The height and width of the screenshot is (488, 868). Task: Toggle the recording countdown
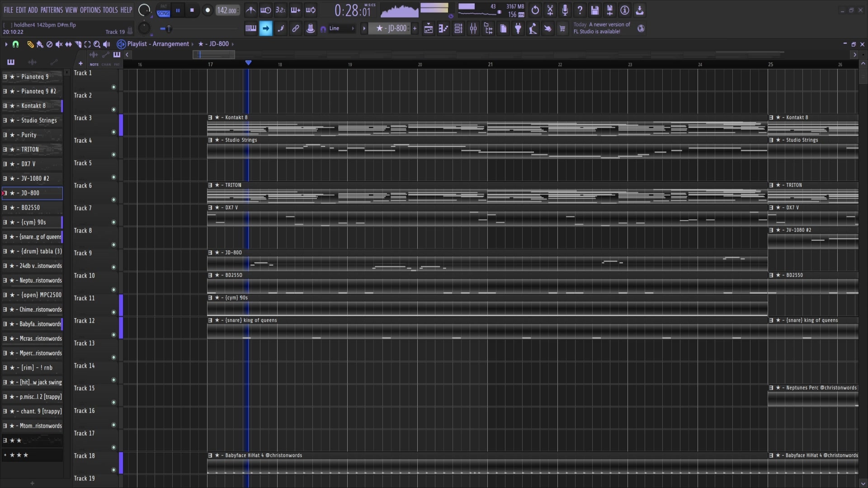point(281,10)
